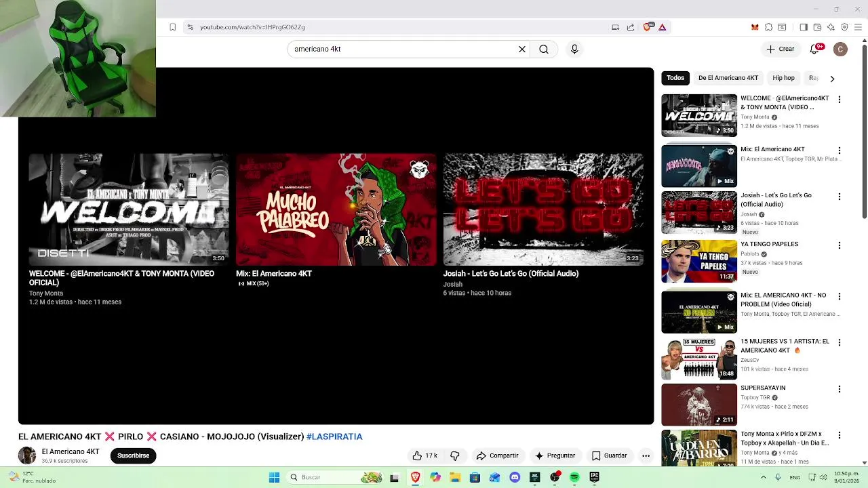Screen dimensions: 868x488
Task: Select the De El Americano 4KT chip
Action: (x=728, y=78)
